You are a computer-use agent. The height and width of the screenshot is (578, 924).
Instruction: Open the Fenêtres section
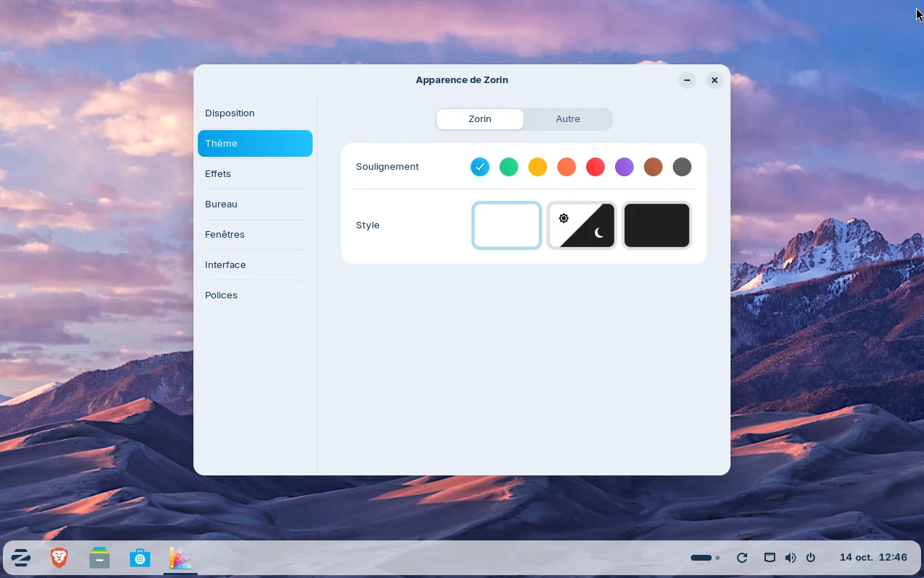click(x=255, y=235)
